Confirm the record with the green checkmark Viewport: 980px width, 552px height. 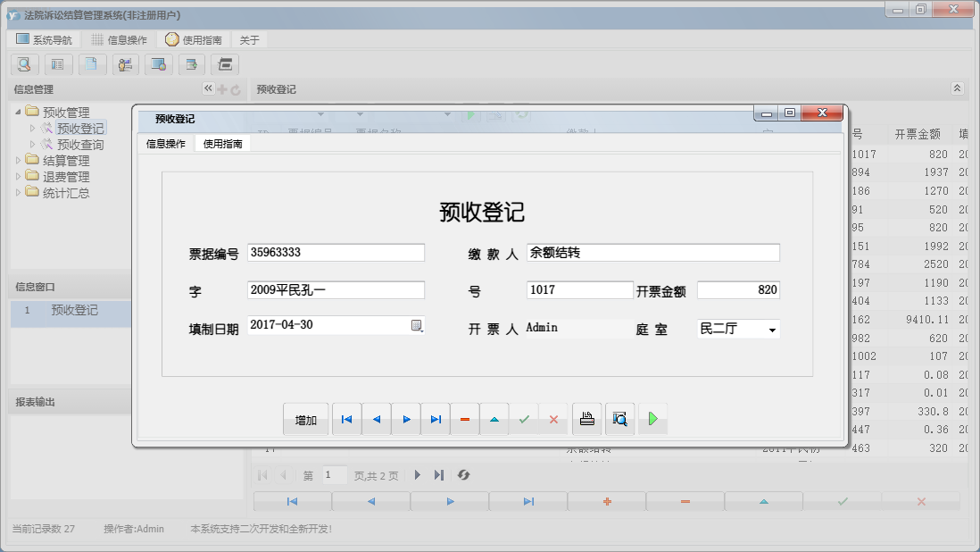[524, 418]
